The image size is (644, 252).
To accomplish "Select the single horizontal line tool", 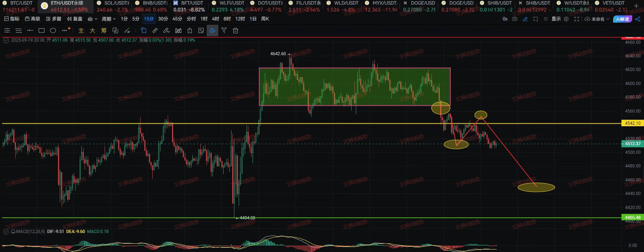I will point(30,30).
